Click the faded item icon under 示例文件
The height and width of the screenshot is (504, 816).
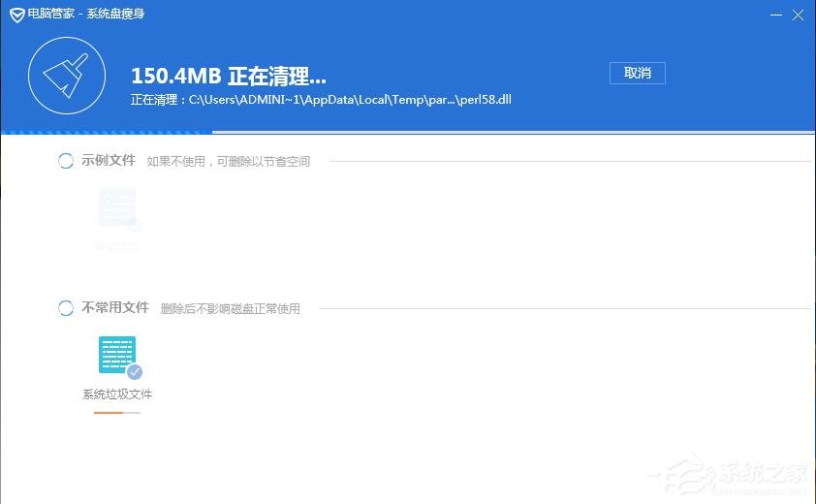point(116,207)
